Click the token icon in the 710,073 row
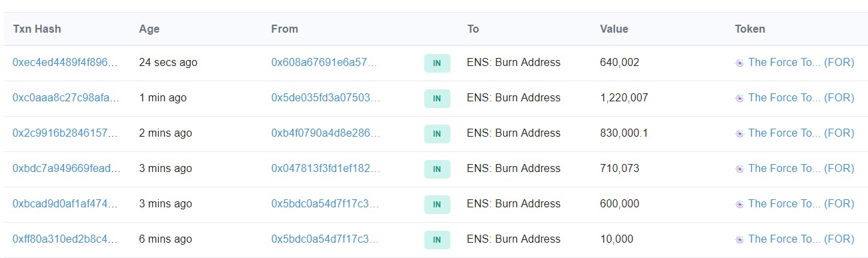The height and width of the screenshot is (258, 868). coord(739,169)
